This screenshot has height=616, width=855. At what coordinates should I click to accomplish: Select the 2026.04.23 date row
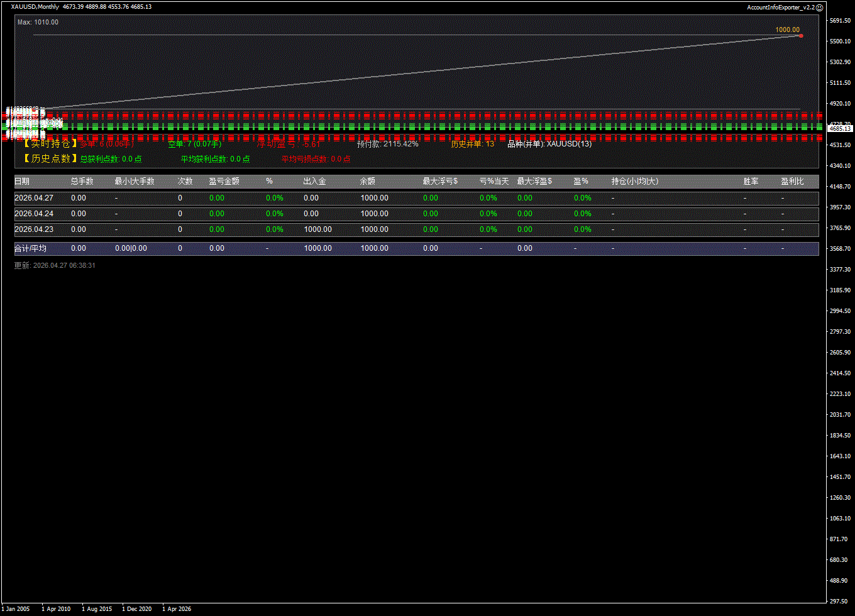tap(34, 229)
